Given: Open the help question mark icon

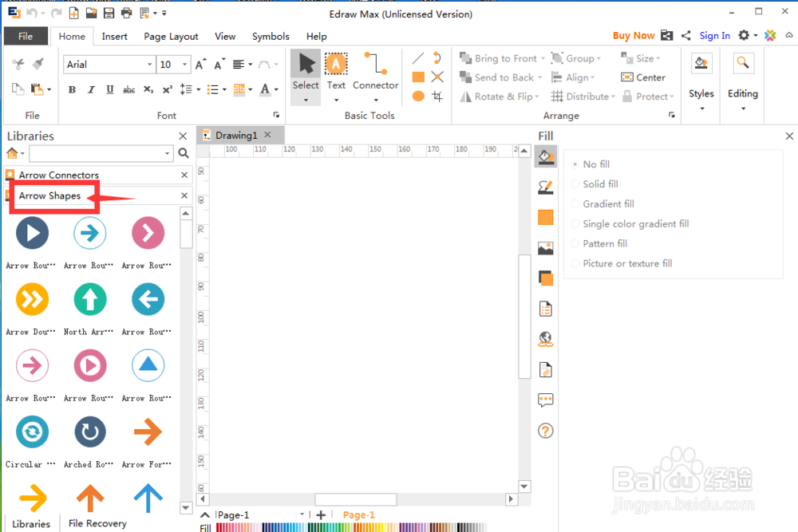Looking at the screenshot, I should [x=545, y=431].
